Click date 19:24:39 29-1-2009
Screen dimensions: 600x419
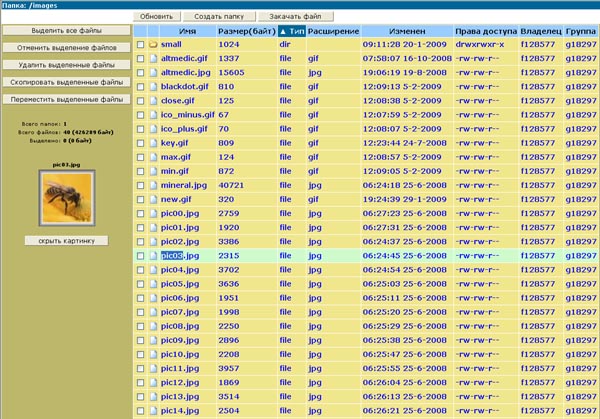[x=404, y=199]
